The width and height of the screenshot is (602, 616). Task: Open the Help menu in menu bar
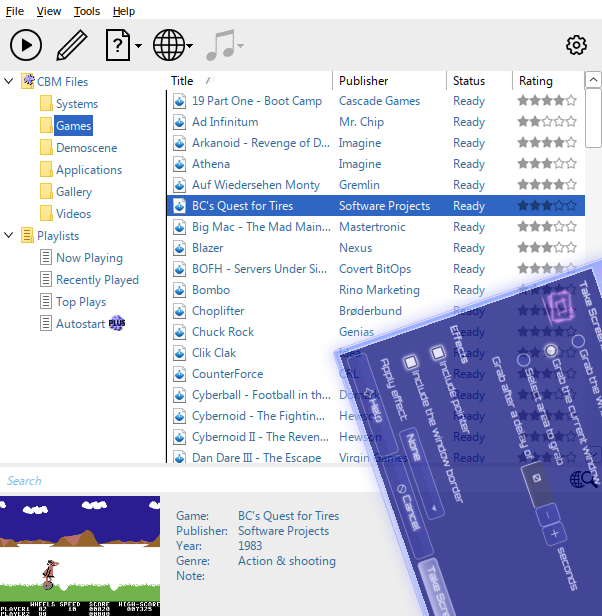pos(124,11)
